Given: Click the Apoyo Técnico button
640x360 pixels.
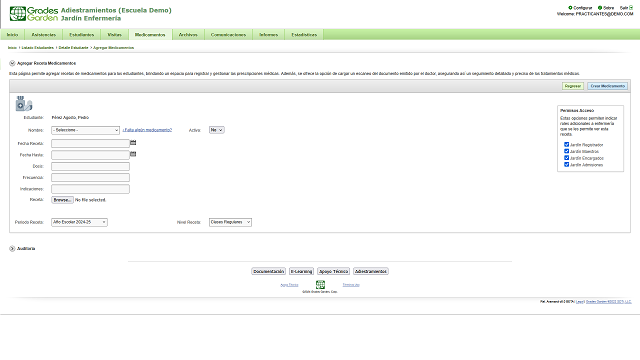Looking at the screenshot, I should coord(333,271).
